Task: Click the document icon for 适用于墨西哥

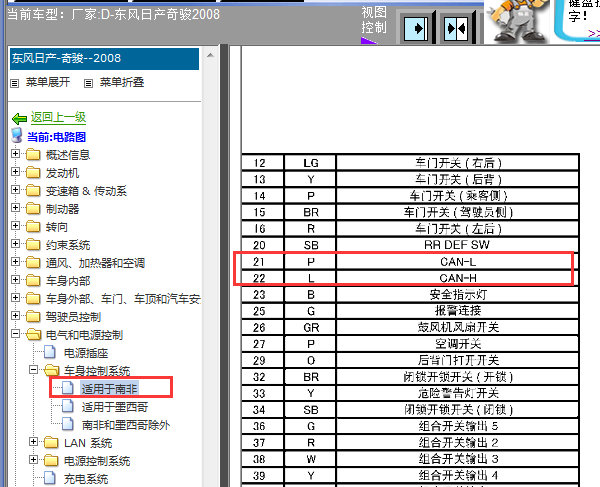Action: tap(68, 406)
